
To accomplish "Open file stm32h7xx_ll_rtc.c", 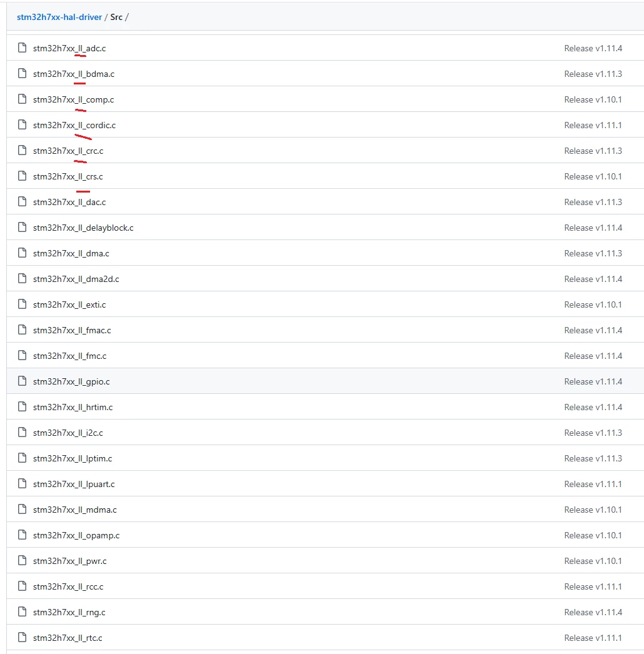I will [68, 638].
